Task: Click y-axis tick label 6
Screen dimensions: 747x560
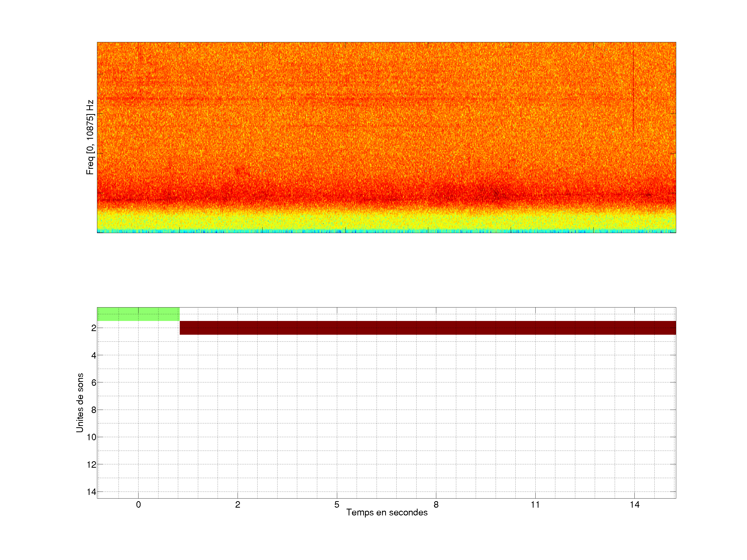Action: pyautogui.click(x=94, y=382)
